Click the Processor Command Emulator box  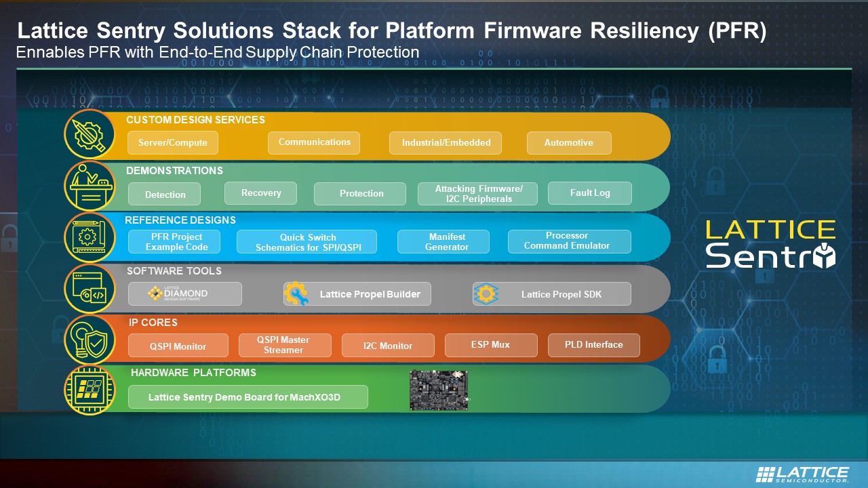[568, 241]
